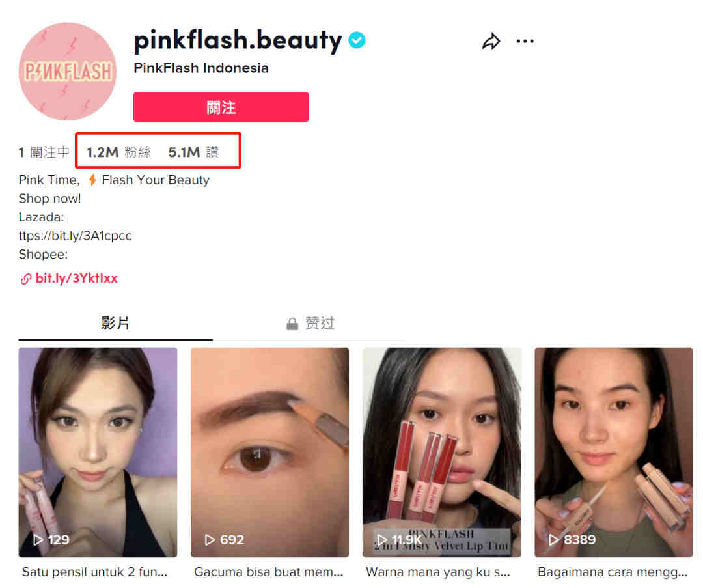Screen dimensions: 703x588
Task: Open the bit.ly/3YktIxx link
Action: (x=77, y=279)
